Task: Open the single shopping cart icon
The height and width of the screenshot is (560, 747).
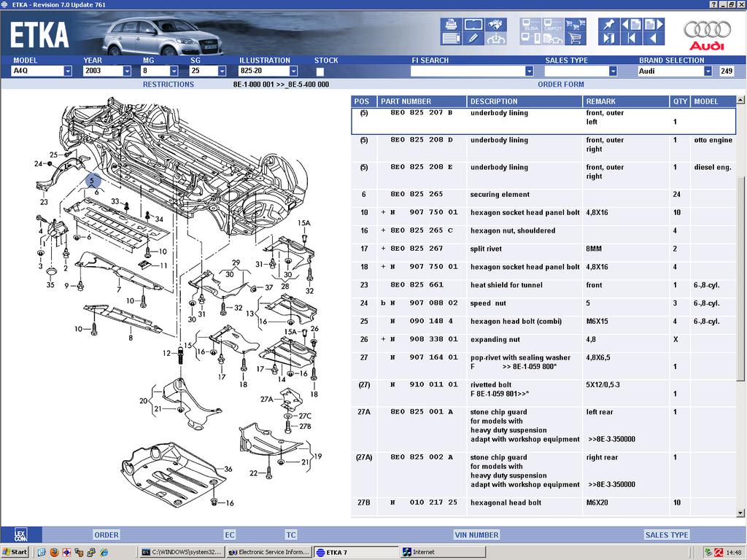Action: coord(576,38)
